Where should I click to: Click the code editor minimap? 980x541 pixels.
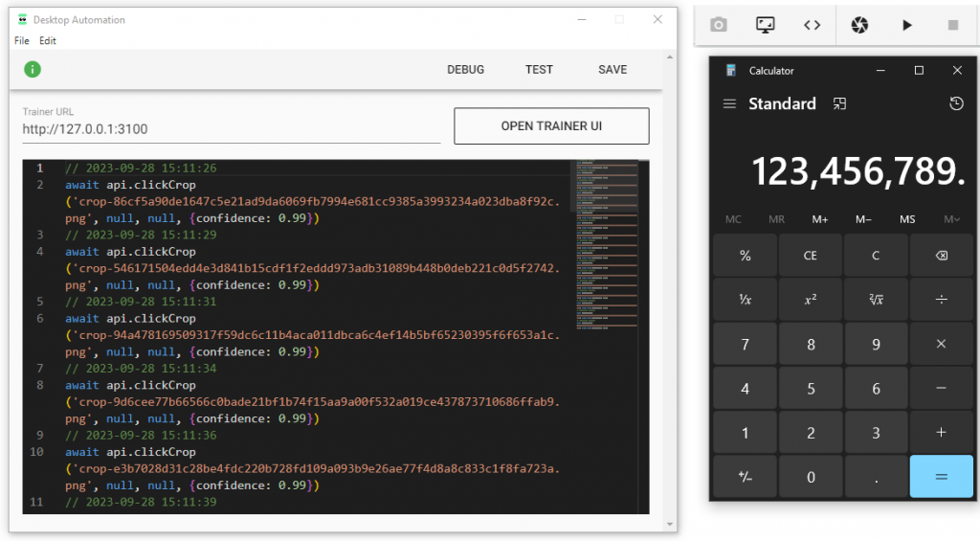point(606,244)
